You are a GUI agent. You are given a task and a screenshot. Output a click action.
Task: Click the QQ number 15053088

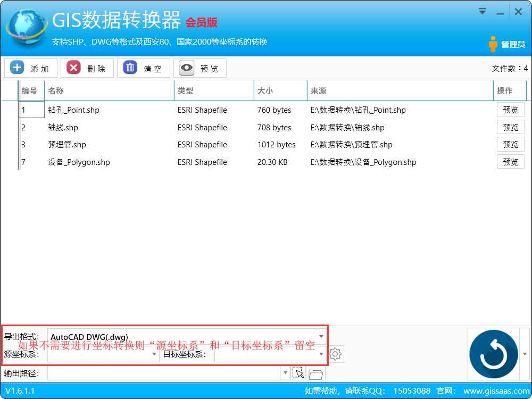click(x=412, y=391)
